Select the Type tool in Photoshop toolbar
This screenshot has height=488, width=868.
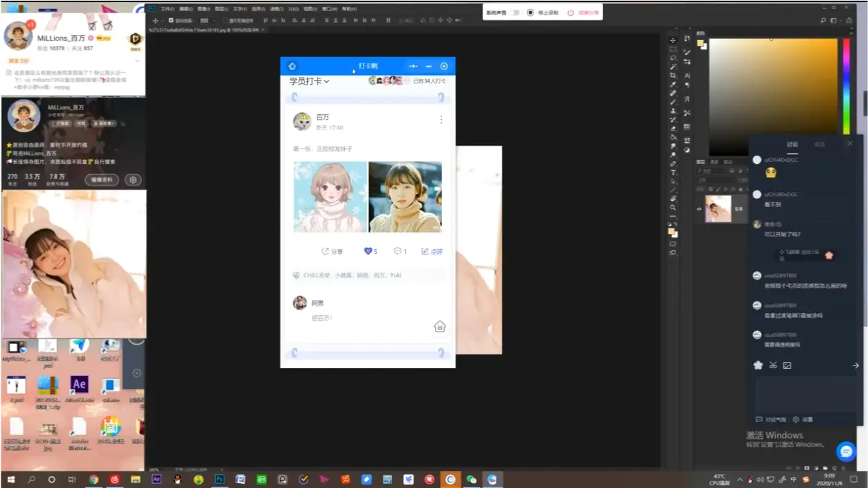(x=673, y=172)
